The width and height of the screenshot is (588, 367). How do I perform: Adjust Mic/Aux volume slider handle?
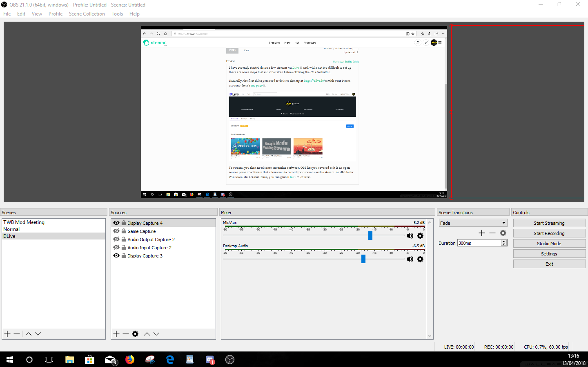click(370, 235)
